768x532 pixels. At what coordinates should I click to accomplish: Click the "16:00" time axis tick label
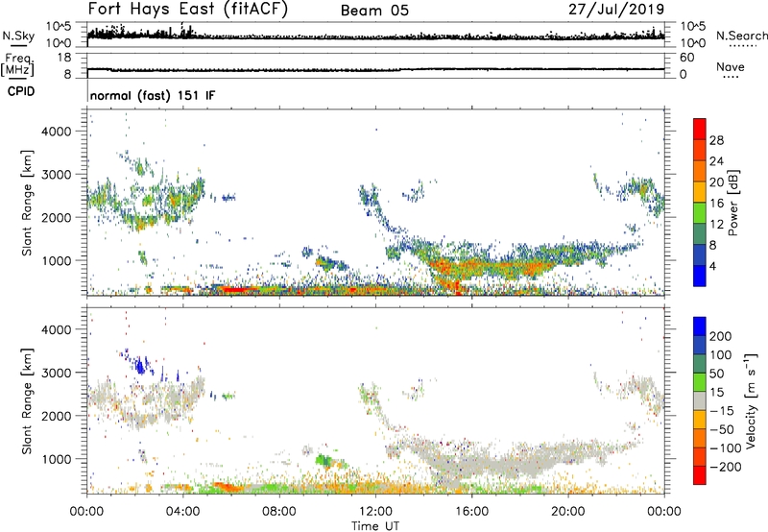coord(471,512)
